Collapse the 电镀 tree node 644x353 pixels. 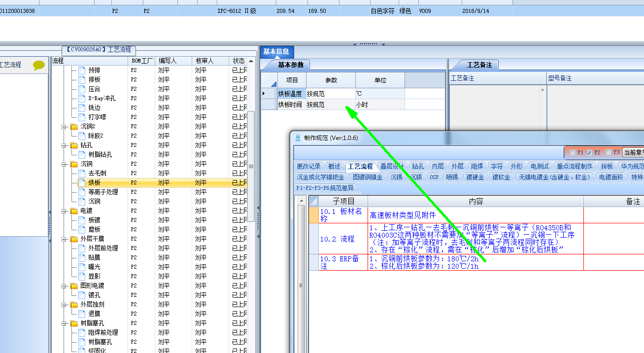64,211
